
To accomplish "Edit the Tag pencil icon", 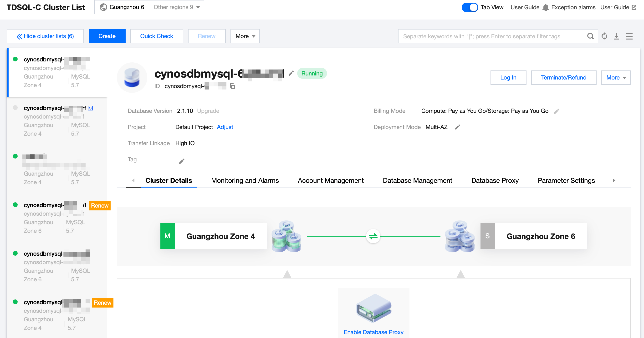I will 182,161.
